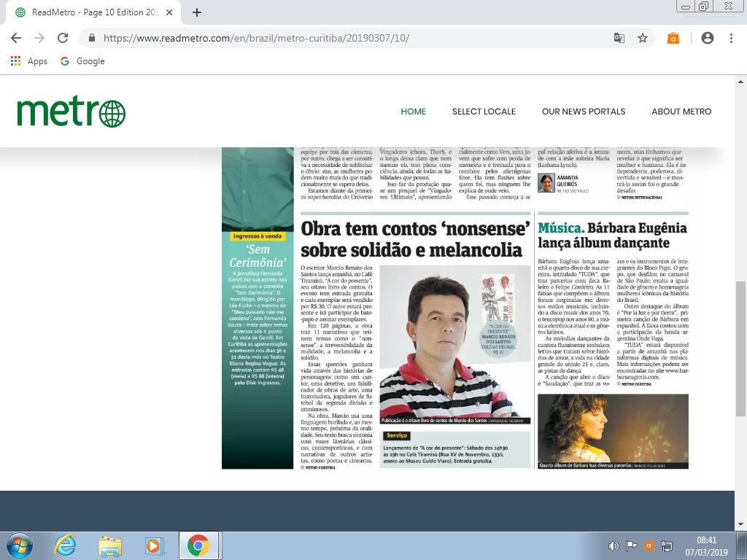The image size is (747, 560).
Task: Open the SELECT LOCALE menu
Action: [484, 112]
